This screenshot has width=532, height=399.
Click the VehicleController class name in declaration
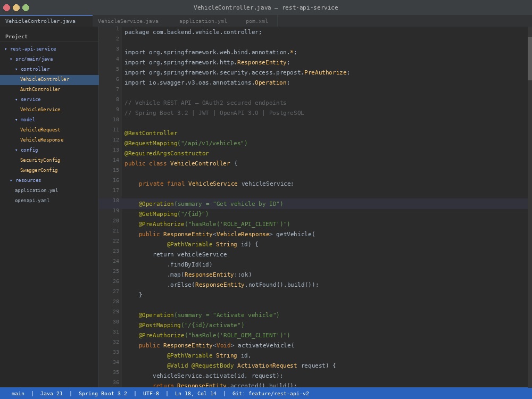pos(200,163)
